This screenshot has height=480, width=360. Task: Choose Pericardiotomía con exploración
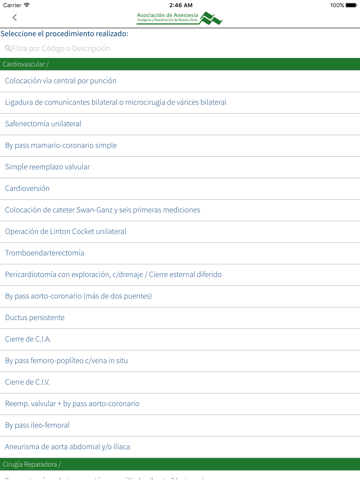pos(180,275)
